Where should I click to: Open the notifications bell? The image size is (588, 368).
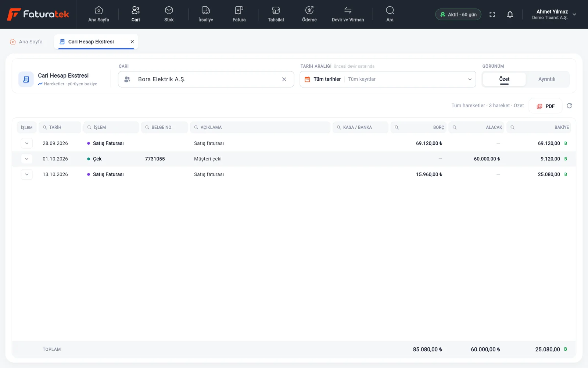coord(510,14)
